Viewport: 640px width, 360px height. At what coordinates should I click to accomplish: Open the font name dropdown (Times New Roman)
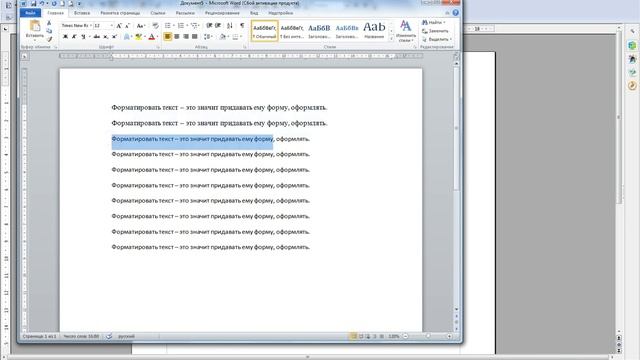tap(91, 26)
